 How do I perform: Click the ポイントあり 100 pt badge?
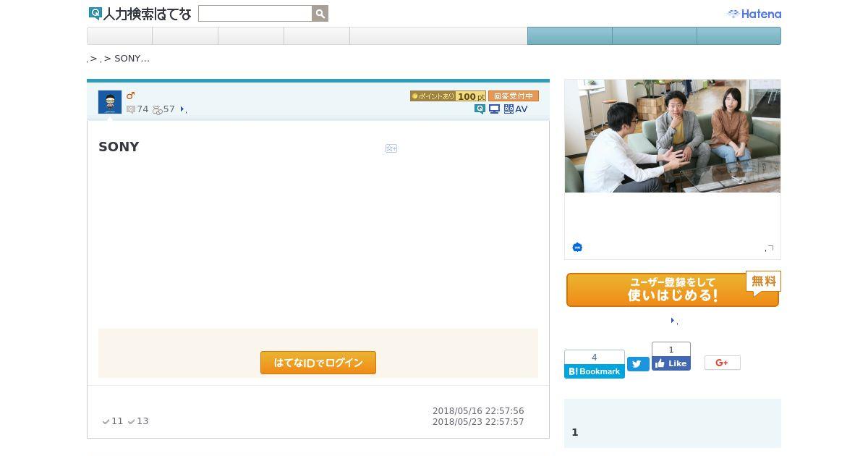click(x=448, y=96)
